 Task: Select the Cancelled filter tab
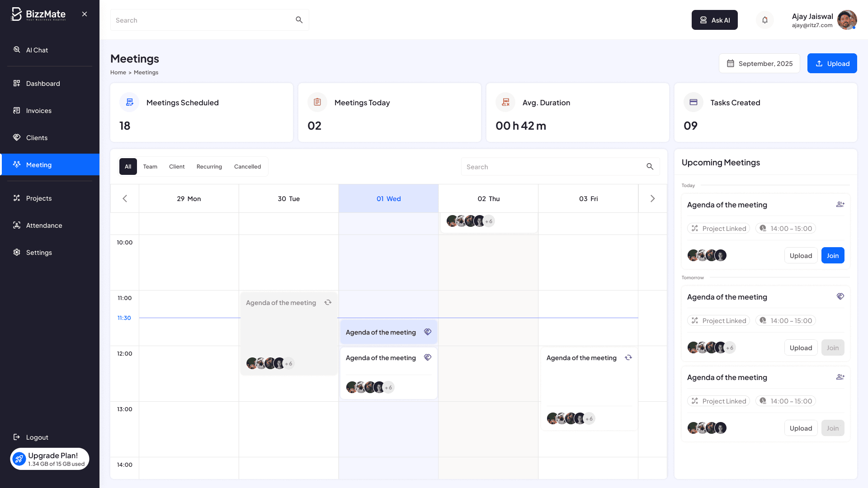[x=247, y=167]
